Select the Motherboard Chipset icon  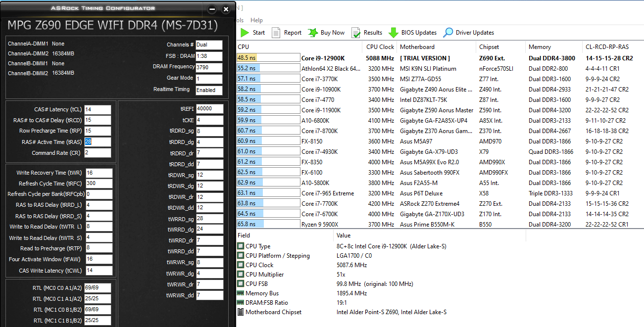(x=241, y=312)
